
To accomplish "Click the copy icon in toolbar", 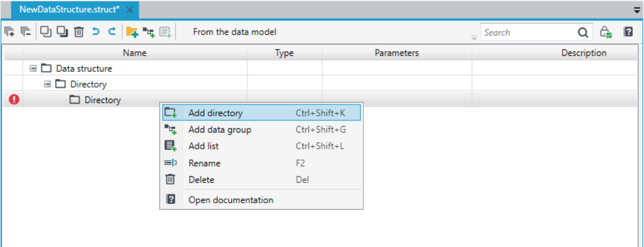I will click(46, 32).
